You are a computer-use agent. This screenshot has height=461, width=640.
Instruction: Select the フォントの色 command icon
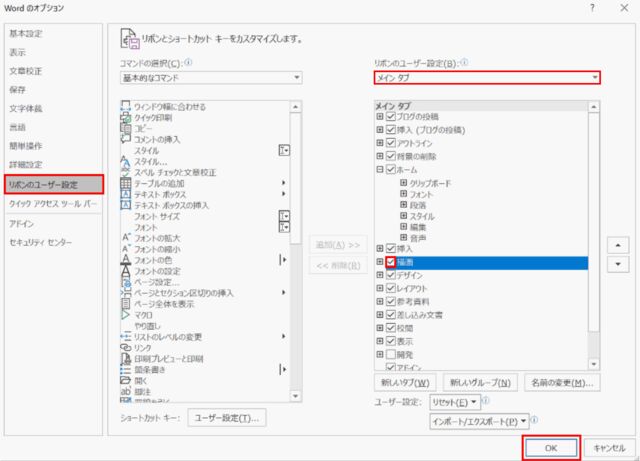[x=126, y=259]
